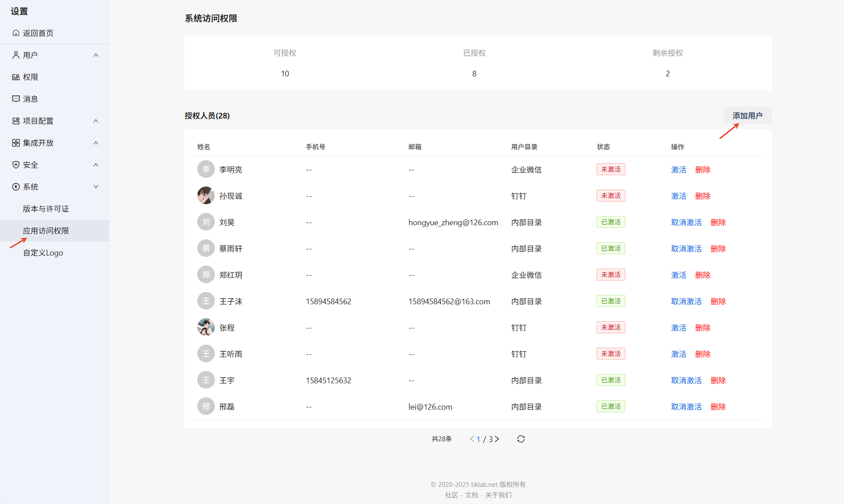Collapse the 系统 menu chevron
Image resolution: width=844 pixels, height=504 pixels.
click(x=96, y=187)
